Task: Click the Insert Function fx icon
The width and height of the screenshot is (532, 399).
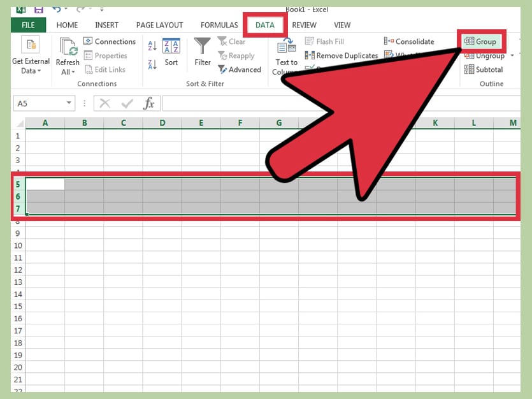Action: click(x=148, y=103)
